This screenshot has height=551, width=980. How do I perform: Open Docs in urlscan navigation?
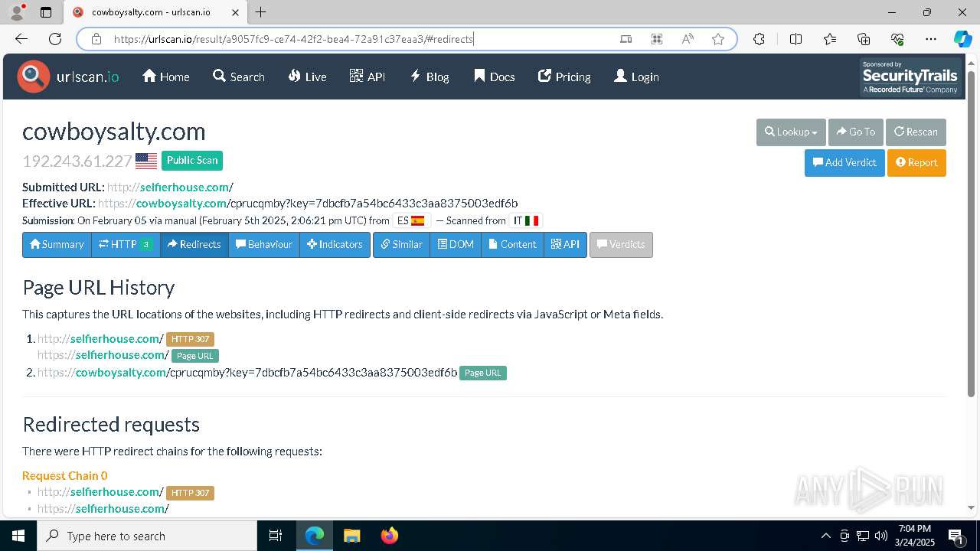pos(494,77)
